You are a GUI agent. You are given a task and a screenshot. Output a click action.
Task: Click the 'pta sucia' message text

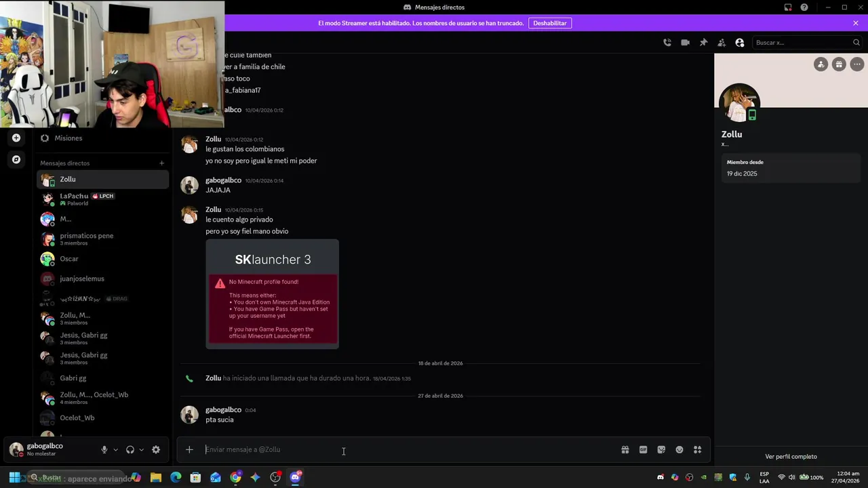pyautogui.click(x=220, y=420)
